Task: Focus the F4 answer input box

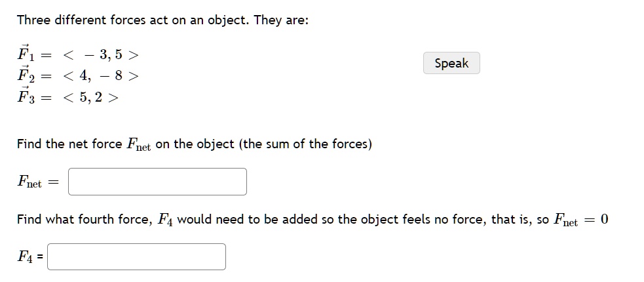Action: click(136, 257)
